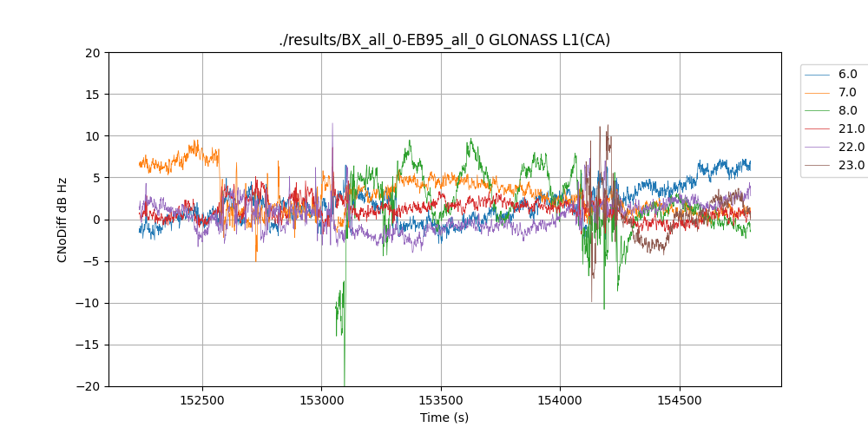868x434 pixels.
Task: Click the 'CNoDiff dB Hz' y-axis label
Action: [x=62, y=220]
